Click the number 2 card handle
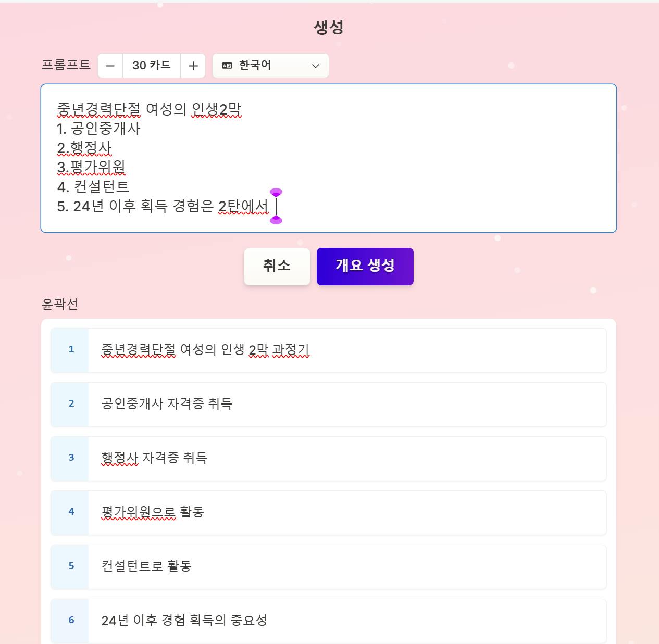659x644 pixels. tap(71, 404)
